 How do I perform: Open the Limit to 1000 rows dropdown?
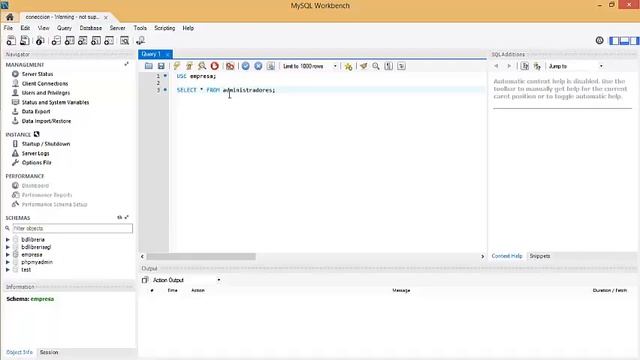coord(310,66)
